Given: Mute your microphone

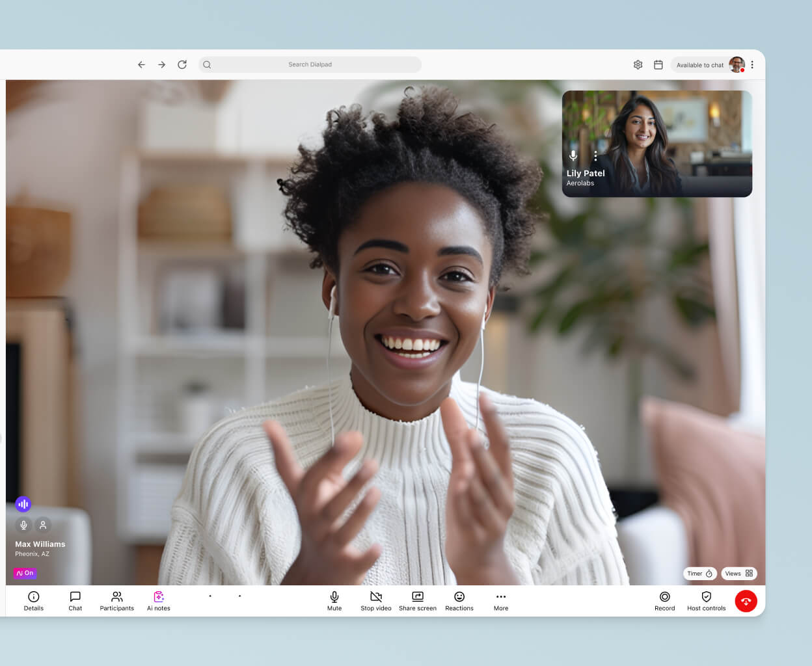Looking at the screenshot, I should (x=334, y=600).
